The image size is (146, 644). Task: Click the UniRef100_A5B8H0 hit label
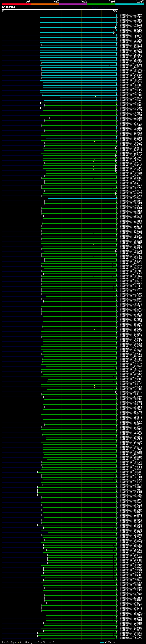coord(131,42)
